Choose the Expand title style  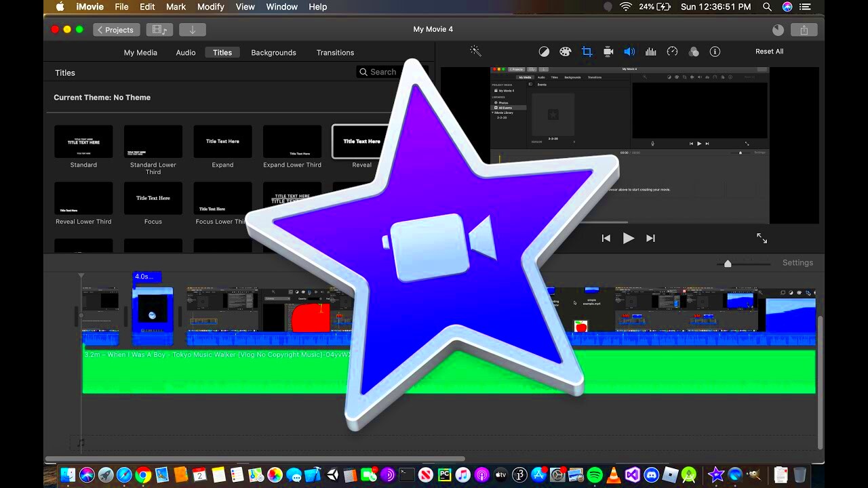tap(222, 142)
